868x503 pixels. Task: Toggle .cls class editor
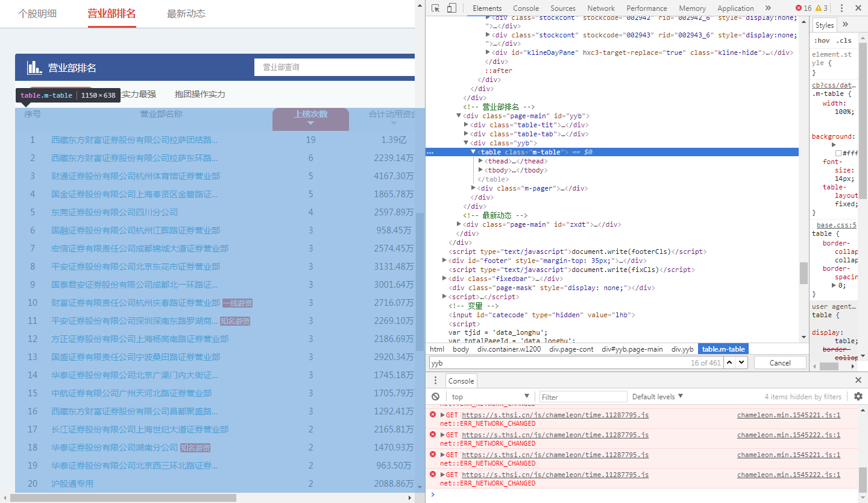(x=844, y=40)
